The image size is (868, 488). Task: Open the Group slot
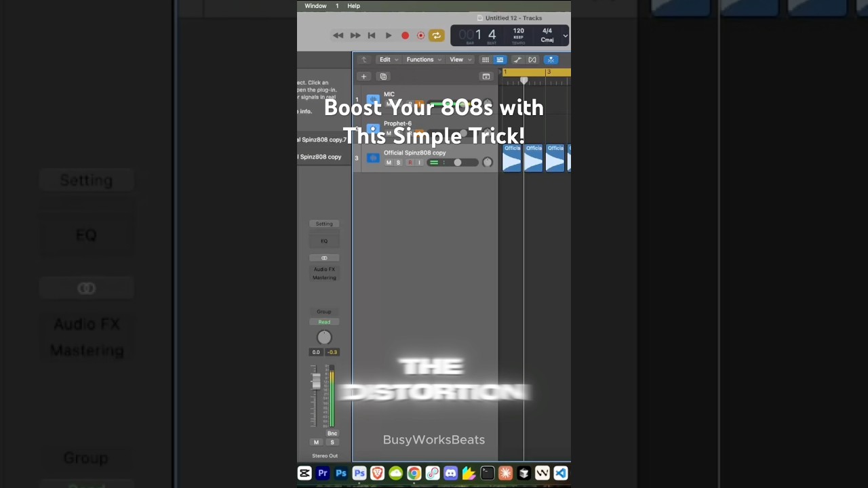(324, 312)
